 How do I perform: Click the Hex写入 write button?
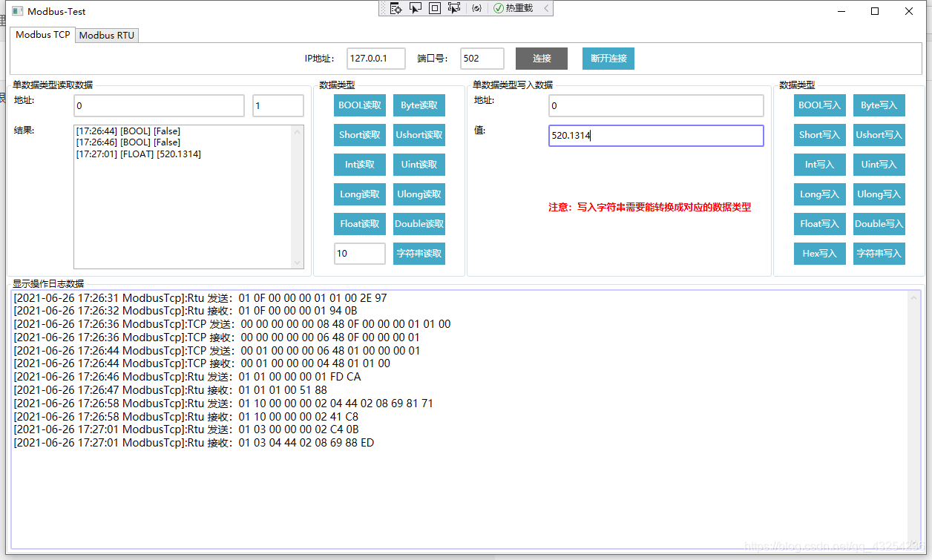(x=819, y=253)
